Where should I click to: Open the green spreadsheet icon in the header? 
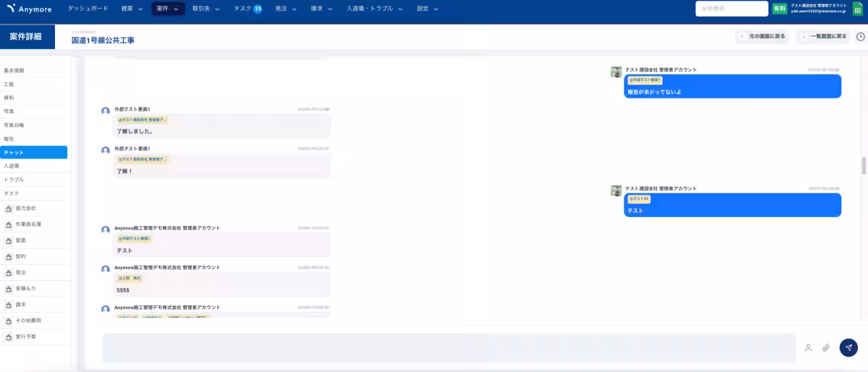[x=857, y=8]
